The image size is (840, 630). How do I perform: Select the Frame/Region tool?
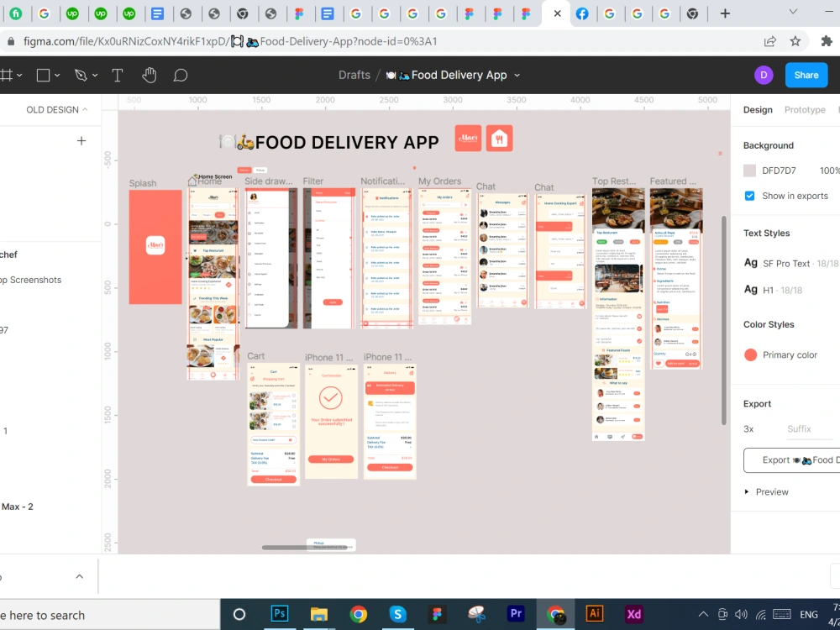pyautogui.click(x=6, y=75)
